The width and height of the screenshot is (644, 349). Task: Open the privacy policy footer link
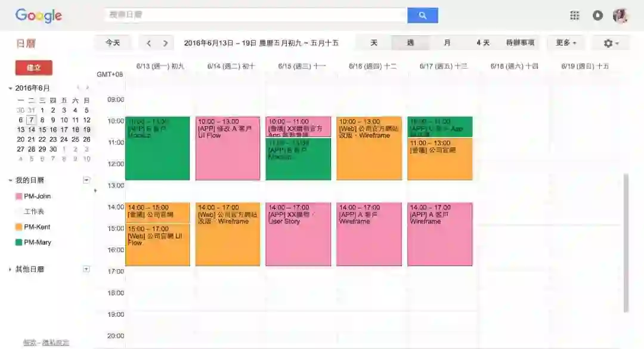tap(55, 343)
